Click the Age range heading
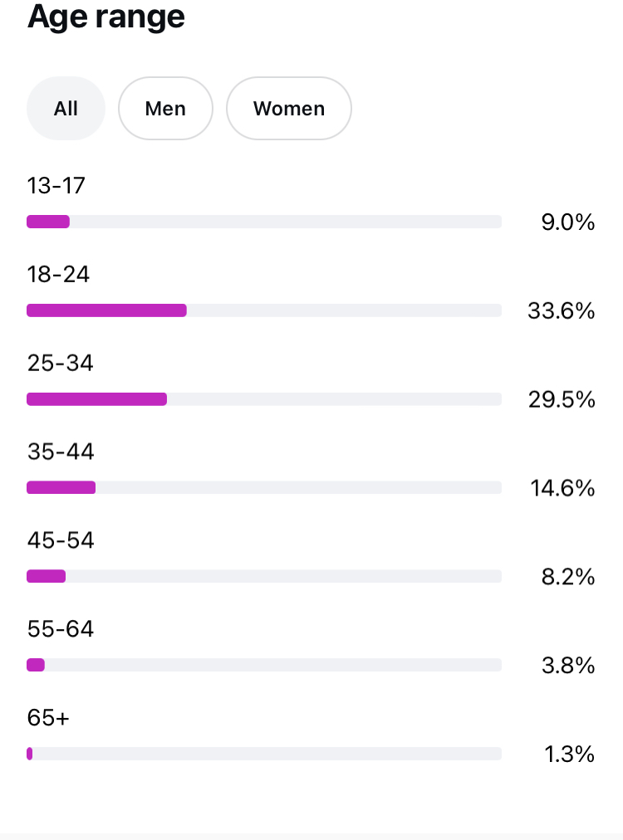 coord(106,17)
